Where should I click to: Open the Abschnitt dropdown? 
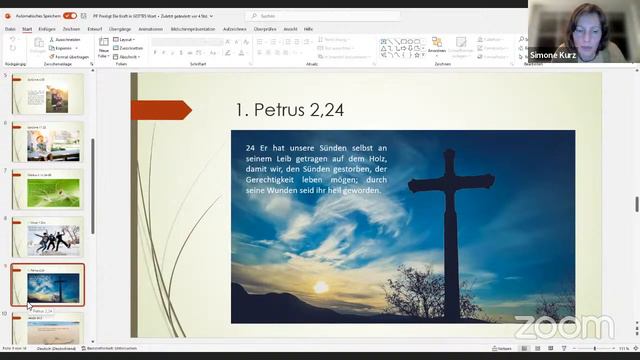[127, 57]
